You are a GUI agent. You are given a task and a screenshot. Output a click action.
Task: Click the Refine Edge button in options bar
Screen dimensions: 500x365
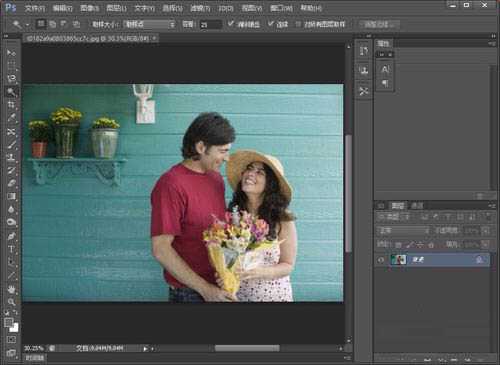pos(379,24)
